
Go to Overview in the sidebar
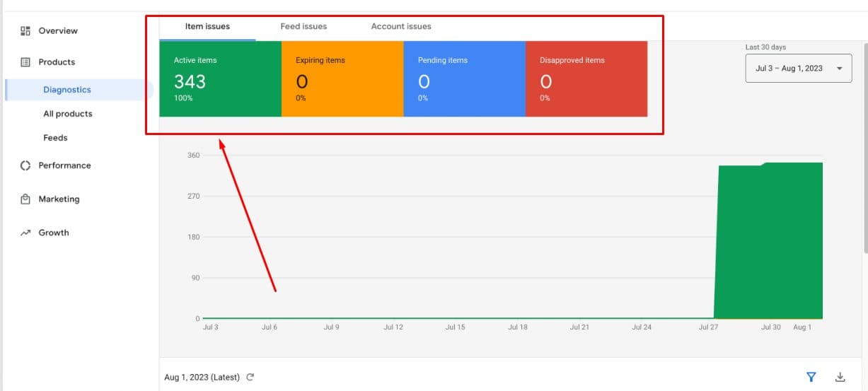pyautogui.click(x=58, y=31)
